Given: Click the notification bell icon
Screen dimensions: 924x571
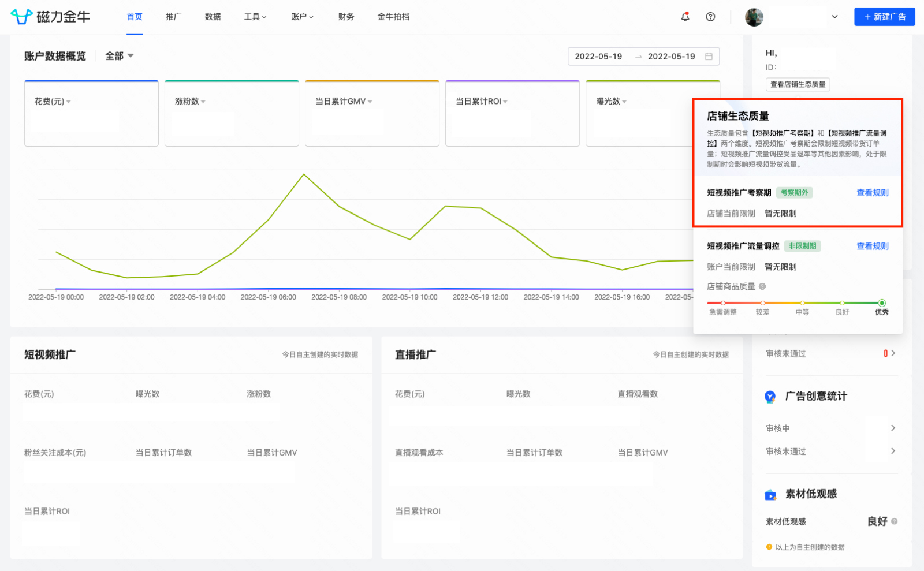Looking at the screenshot, I should (x=685, y=17).
